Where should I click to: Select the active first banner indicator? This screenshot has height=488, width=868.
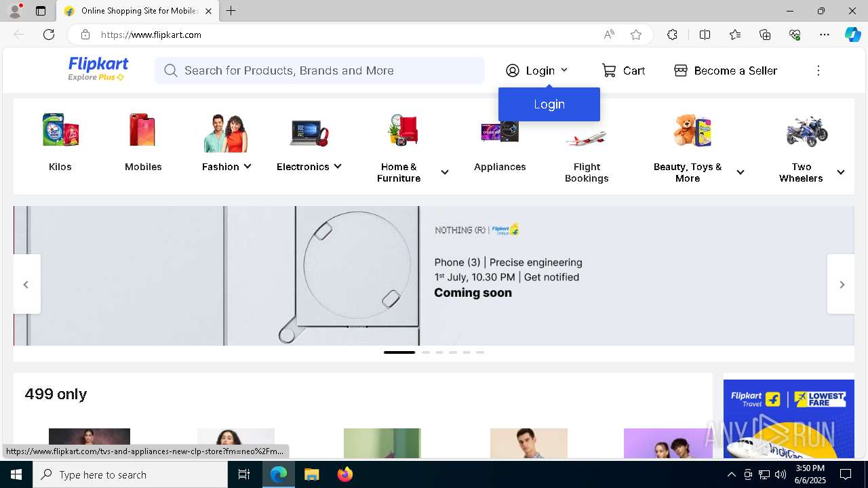click(399, 352)
